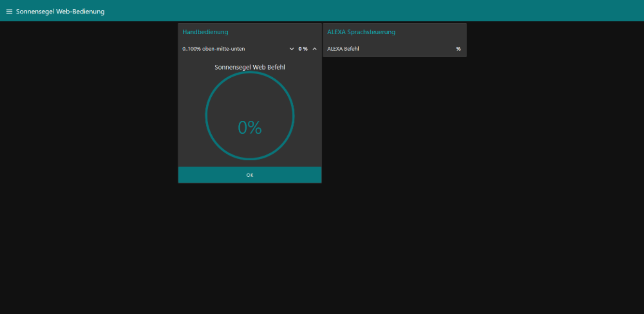Click blank space in ALEXA Sprachsteuerung card header
The width and height of the screenshot is (644, 314).
[430, 32]
